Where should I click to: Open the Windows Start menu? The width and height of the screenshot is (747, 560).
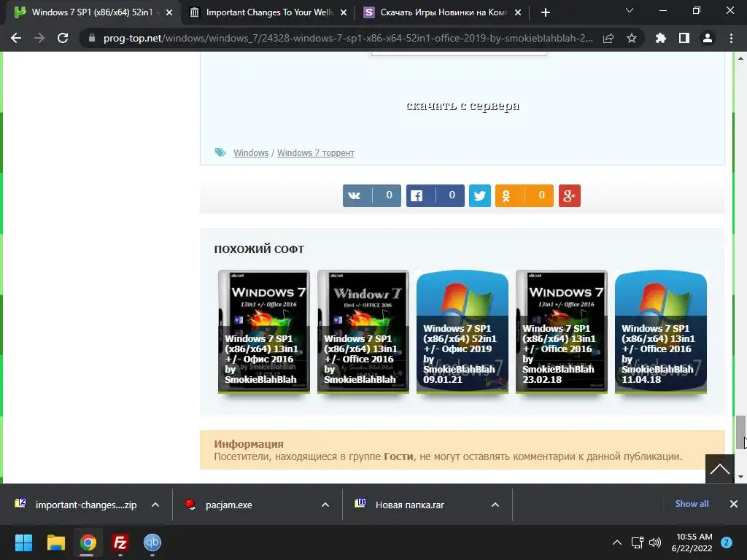coord(23,542)
